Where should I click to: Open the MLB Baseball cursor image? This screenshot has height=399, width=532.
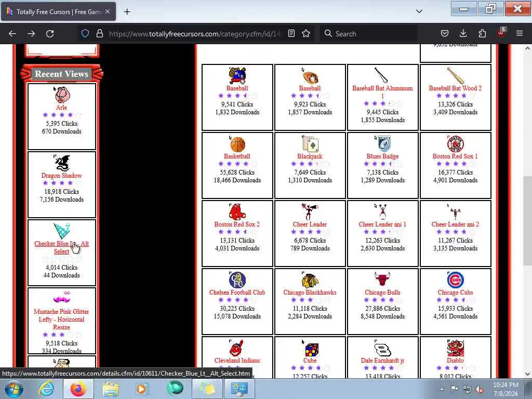(x=237, y=76)
